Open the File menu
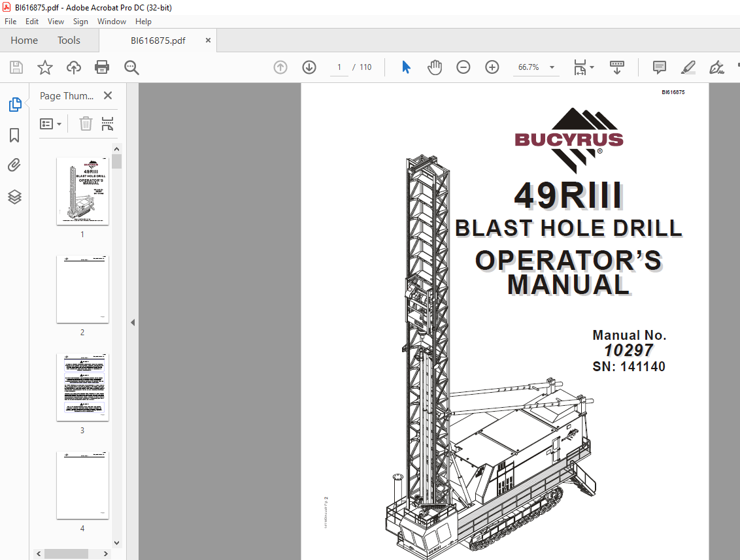 pos(10,21)
